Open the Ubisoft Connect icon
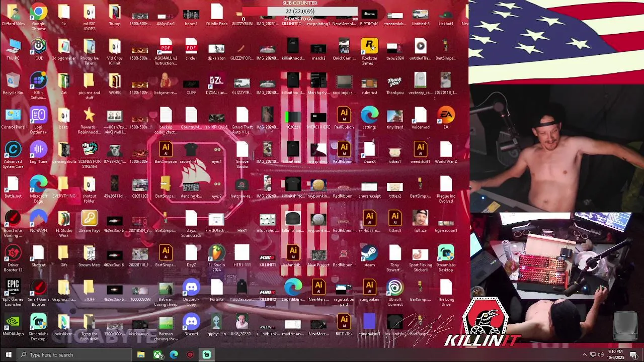644x362 pixels. 395,288
